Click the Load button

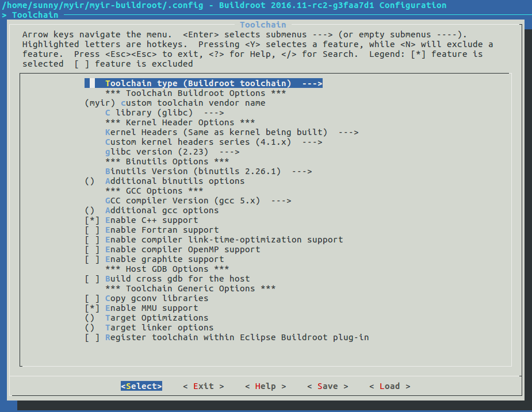tap(390, 386)
